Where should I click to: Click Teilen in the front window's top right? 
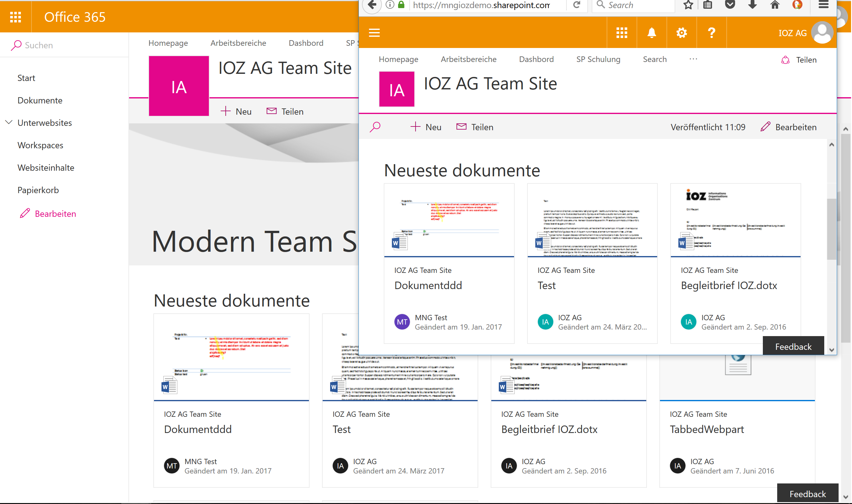click(x=799, y=60)
